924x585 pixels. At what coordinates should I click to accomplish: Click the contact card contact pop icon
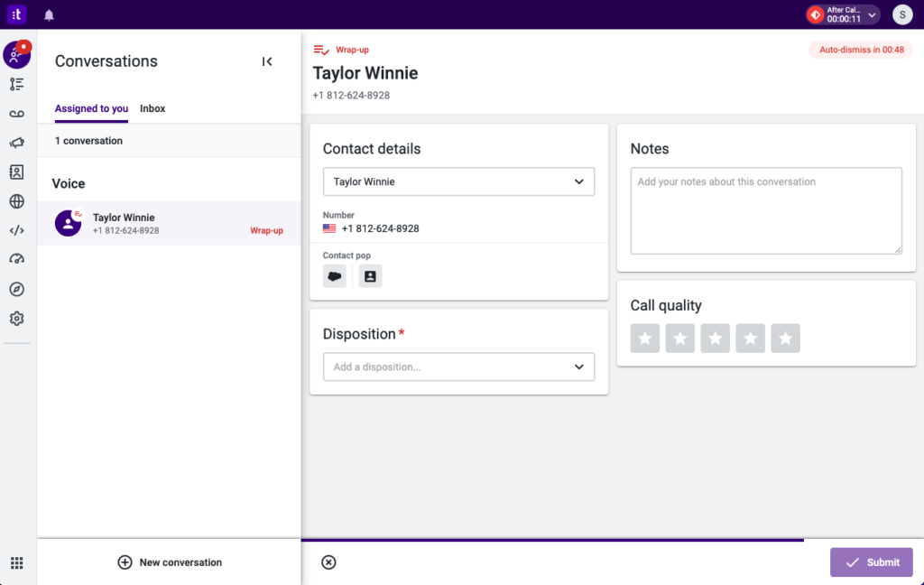click(x=370, y=276)
